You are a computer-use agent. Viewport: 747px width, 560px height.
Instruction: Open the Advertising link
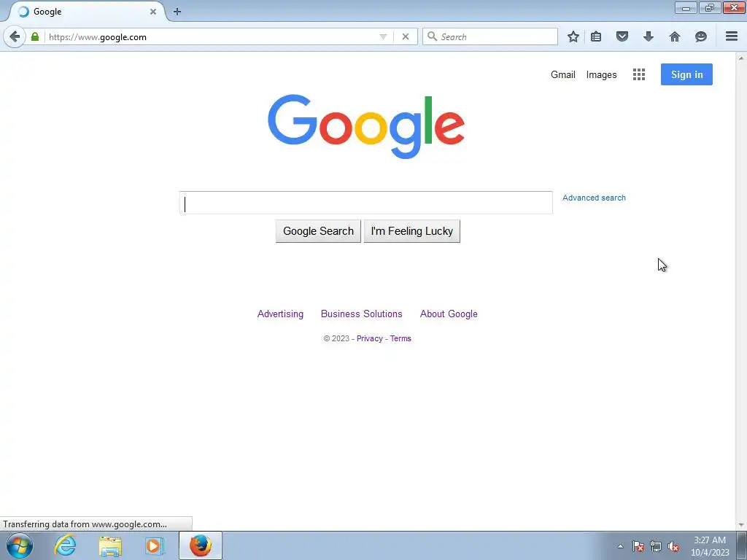(280, 314)
